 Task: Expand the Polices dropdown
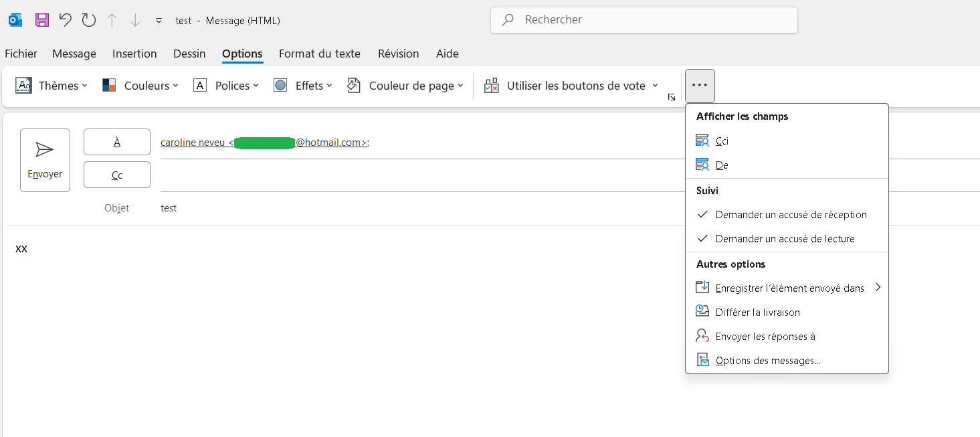pyautogui.click(x=226, y=86)
